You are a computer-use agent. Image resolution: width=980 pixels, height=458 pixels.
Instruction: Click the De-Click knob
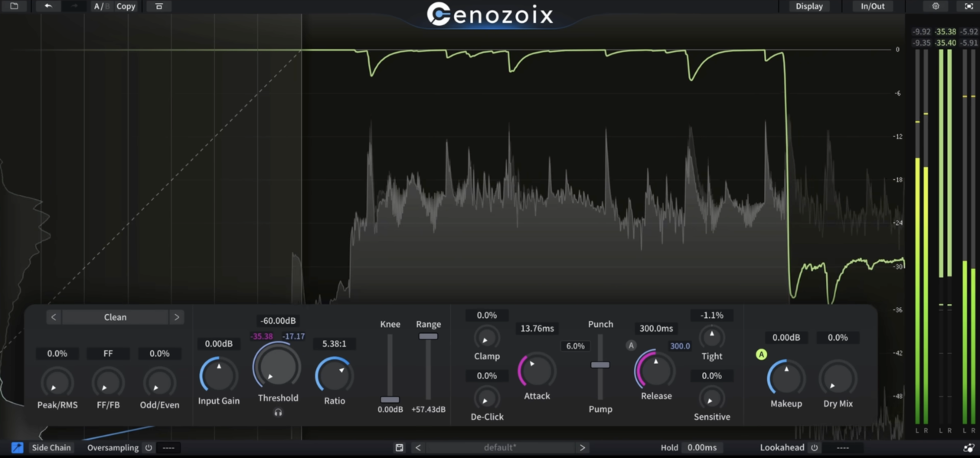click(x=487, y=397)
